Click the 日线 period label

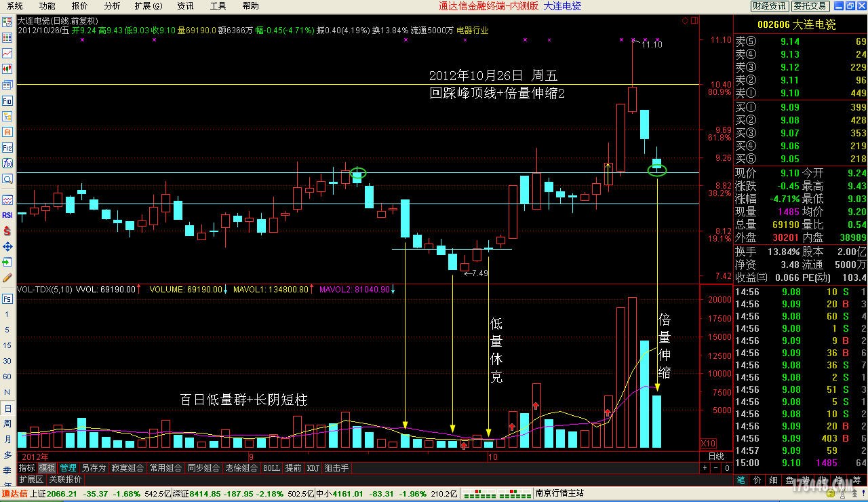[x=716, y=457]
